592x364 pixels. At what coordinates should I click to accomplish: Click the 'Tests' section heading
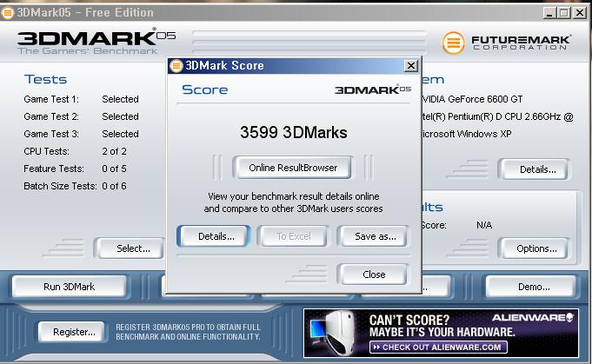(x=46, y=79)
